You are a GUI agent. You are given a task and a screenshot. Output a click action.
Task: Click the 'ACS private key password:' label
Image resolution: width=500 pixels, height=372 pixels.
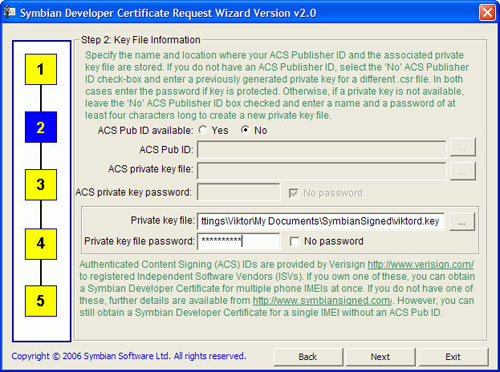click(133, 192)
